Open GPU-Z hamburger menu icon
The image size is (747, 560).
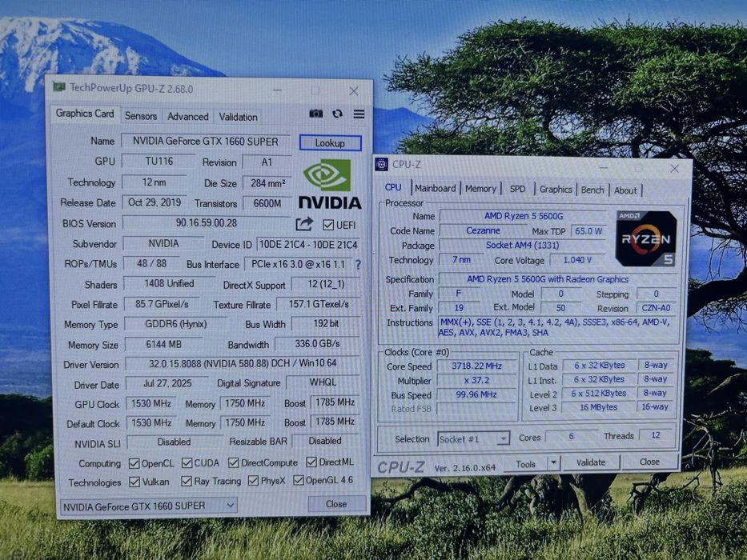point(359,114)
